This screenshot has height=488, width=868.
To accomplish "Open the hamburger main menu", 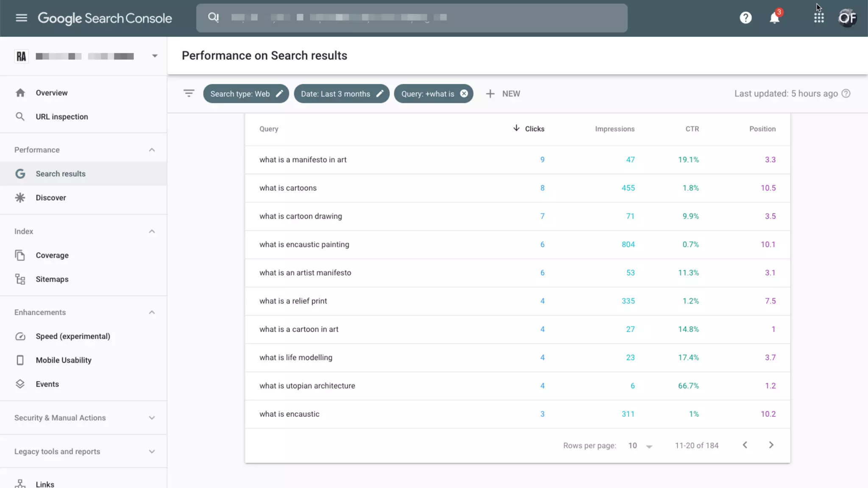I will [21, 18].
